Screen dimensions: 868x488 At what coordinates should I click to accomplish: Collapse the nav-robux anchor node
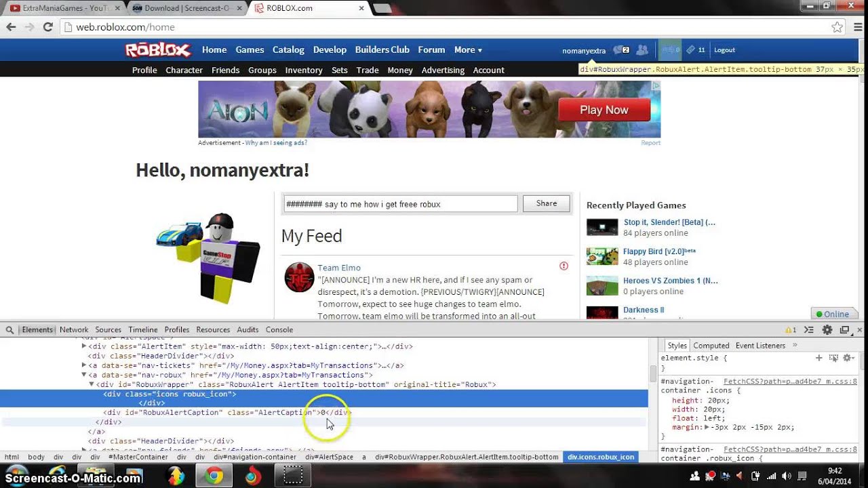click(x=85, y=375)
